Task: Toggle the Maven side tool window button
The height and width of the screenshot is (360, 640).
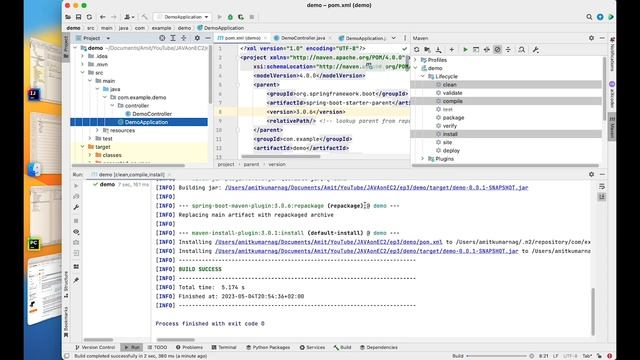Action: pyautogui.click(x=612, y=128)
